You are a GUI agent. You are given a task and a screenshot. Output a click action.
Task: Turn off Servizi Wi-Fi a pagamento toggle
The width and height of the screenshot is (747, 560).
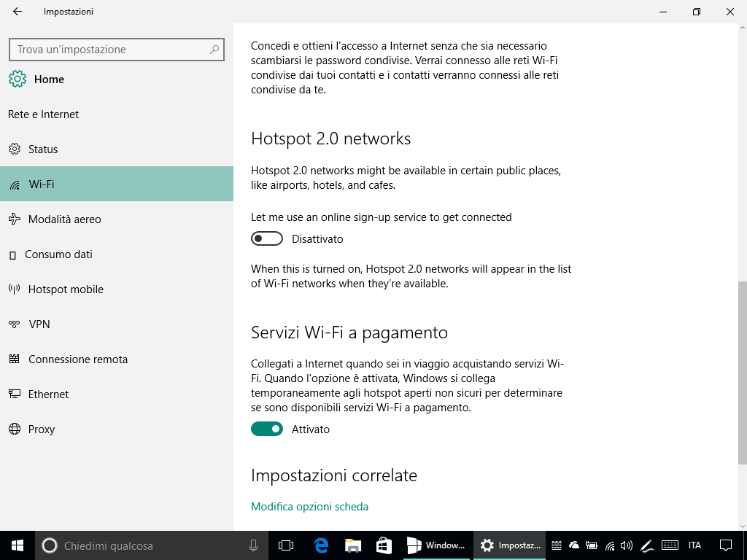[267, 429]
